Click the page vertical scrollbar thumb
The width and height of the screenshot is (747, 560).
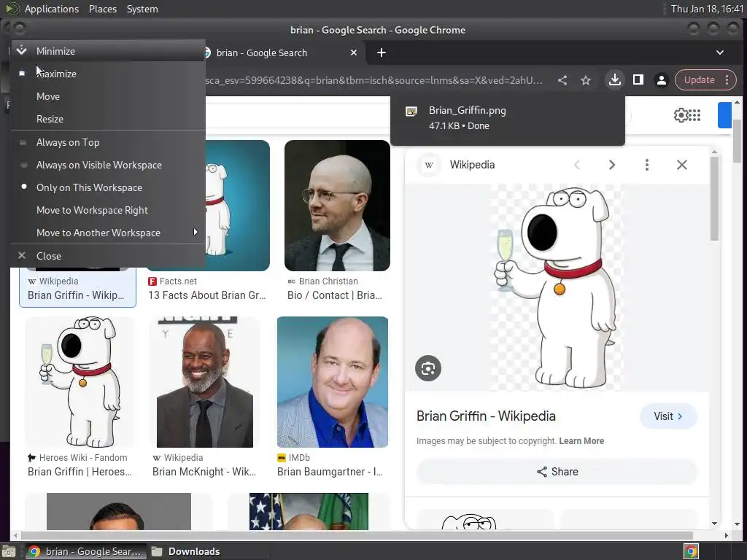click(x=737, y=141)
